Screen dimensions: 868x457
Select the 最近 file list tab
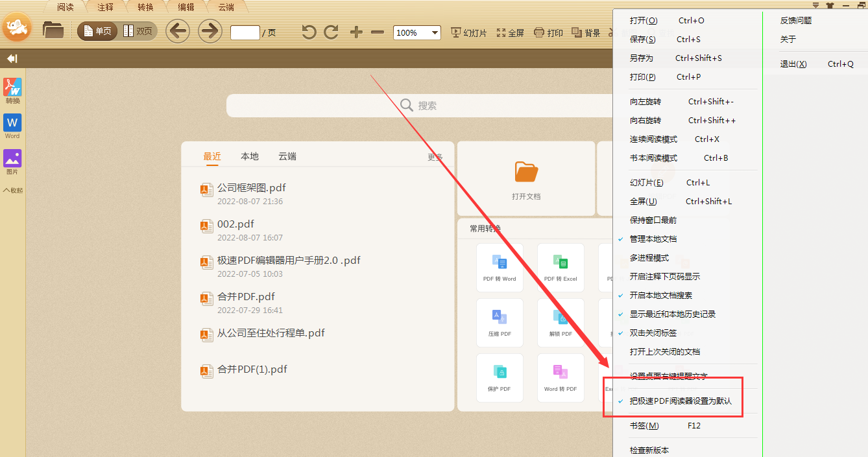click(x=212, y=156)
